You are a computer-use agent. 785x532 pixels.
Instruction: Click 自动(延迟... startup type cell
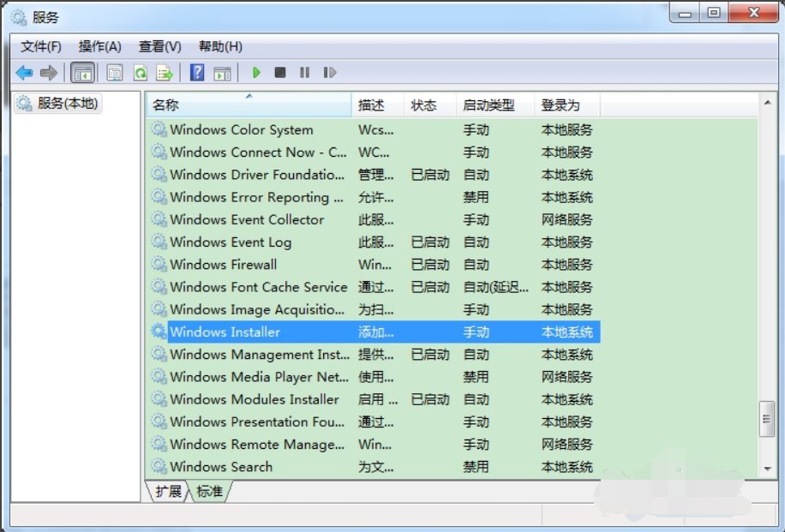point(495,287)
